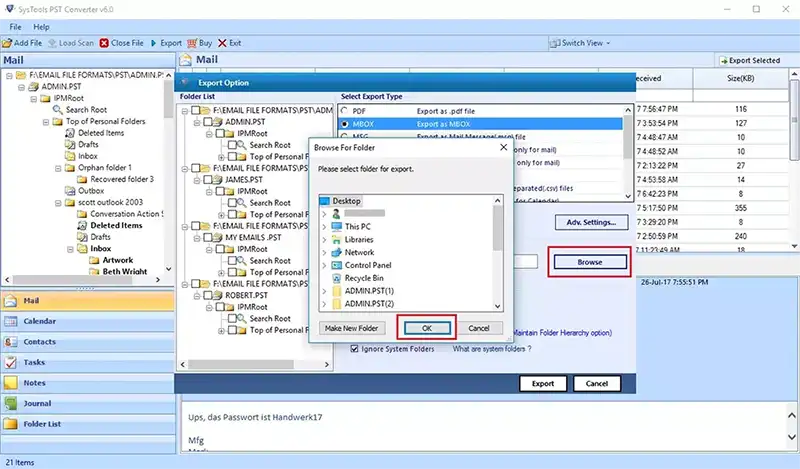This screenshot has width=800, height=469.
Task: Click Make New Folder button
Action: [x=352, y=328]
